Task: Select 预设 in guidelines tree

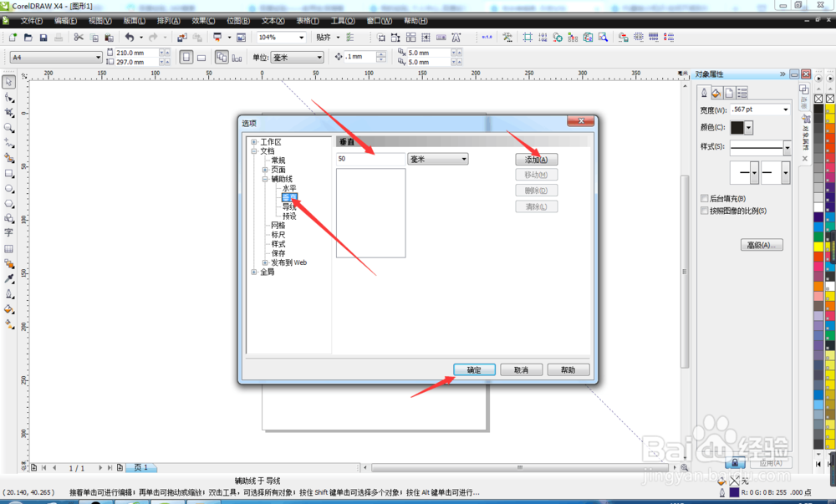Action: point(289,216)
